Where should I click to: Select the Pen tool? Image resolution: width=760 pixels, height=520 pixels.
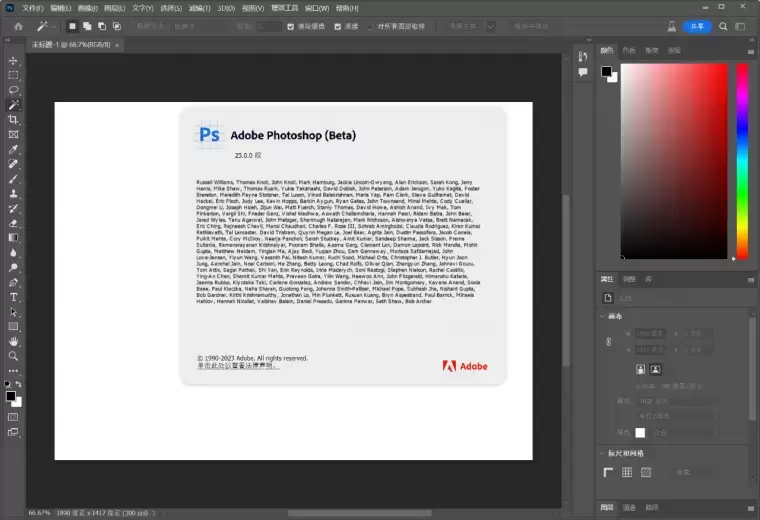[x=13, y=283]
